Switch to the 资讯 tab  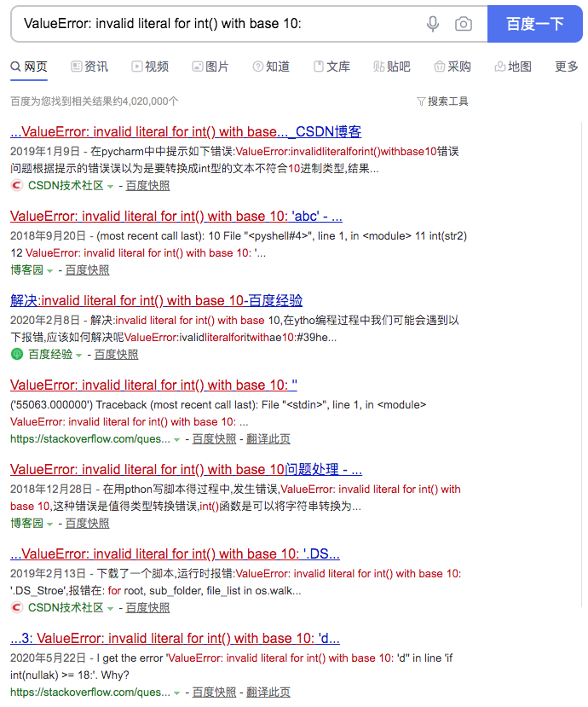(x=89, y=67)
